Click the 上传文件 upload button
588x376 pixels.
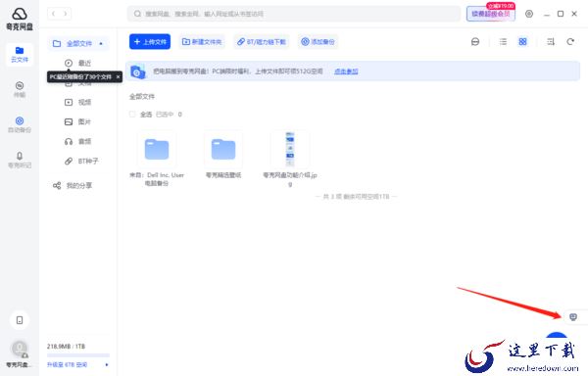click(x=150, y=41)
